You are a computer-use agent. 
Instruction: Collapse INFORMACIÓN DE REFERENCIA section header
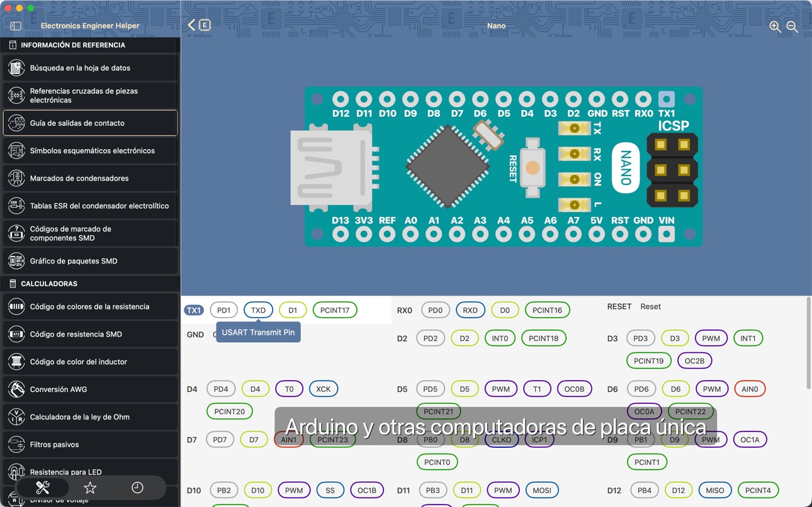click(x=90, y=45)
